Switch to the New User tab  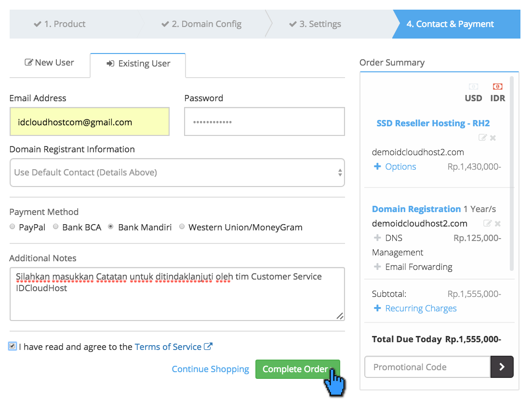point(49,63)
